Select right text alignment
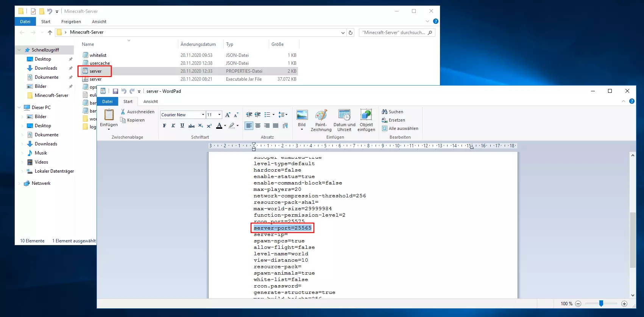 click(267, 126)
